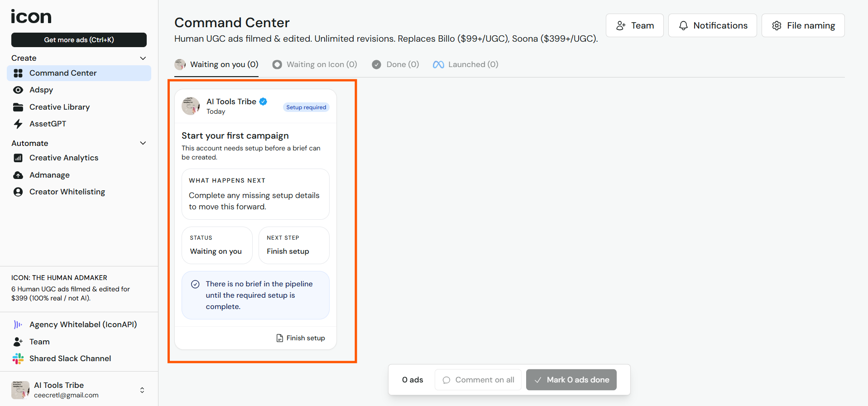Screen dimensions: 868x406
Task: Open Creator Whitelisting person icon
Action: tap(18, 192)
